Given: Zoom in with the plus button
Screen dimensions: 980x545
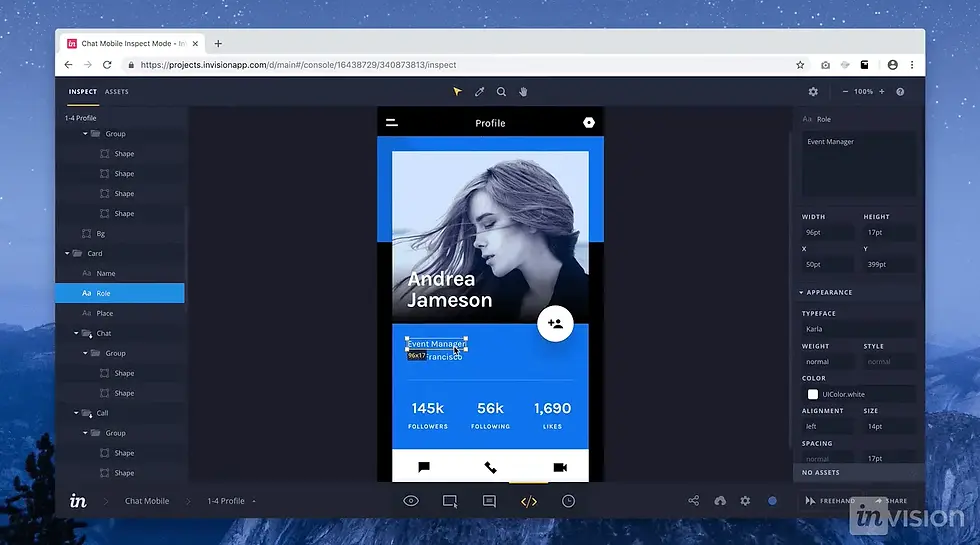Looking at the screenshot, I should tap(882, 92).
